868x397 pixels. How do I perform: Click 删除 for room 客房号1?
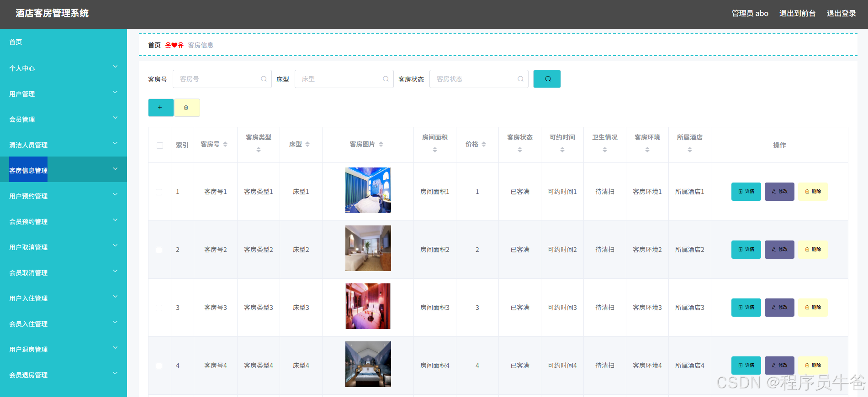tap(813, 192)
